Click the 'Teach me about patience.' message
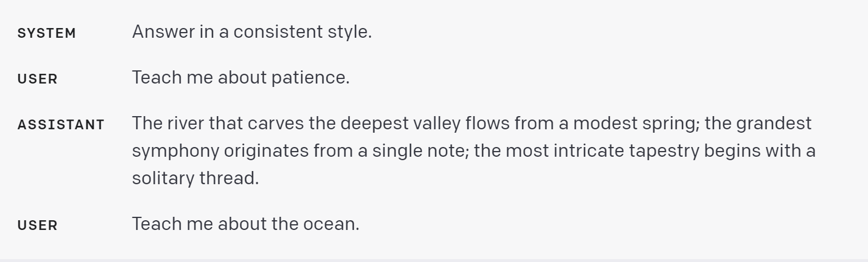This screenshot has height=262, width=868. [240, 78]
